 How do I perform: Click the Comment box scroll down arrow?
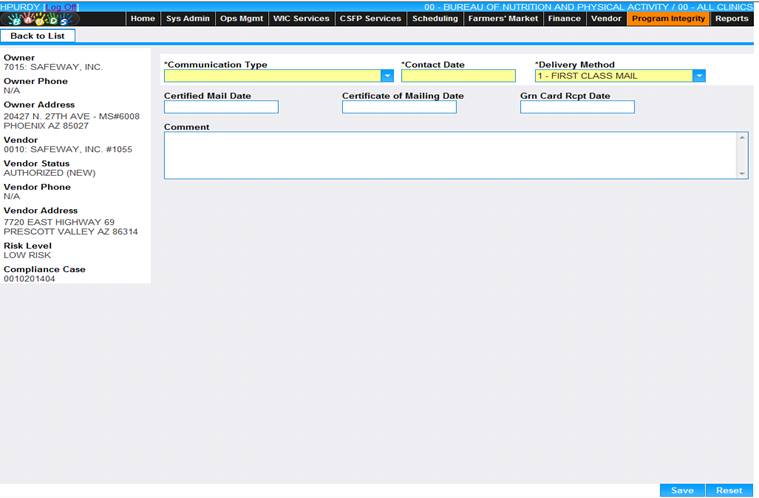(742, 173)
